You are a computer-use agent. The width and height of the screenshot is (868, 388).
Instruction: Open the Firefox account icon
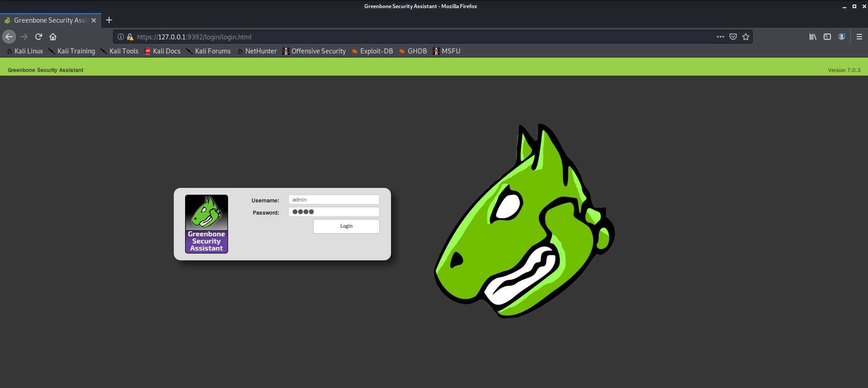coord(842,37)
